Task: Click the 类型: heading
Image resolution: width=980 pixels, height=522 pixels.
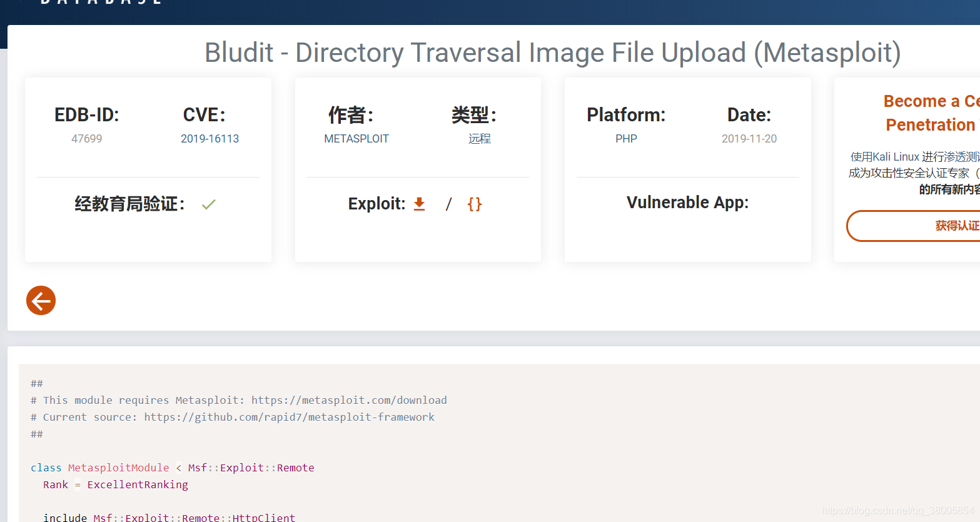Action: click(474, 115)
